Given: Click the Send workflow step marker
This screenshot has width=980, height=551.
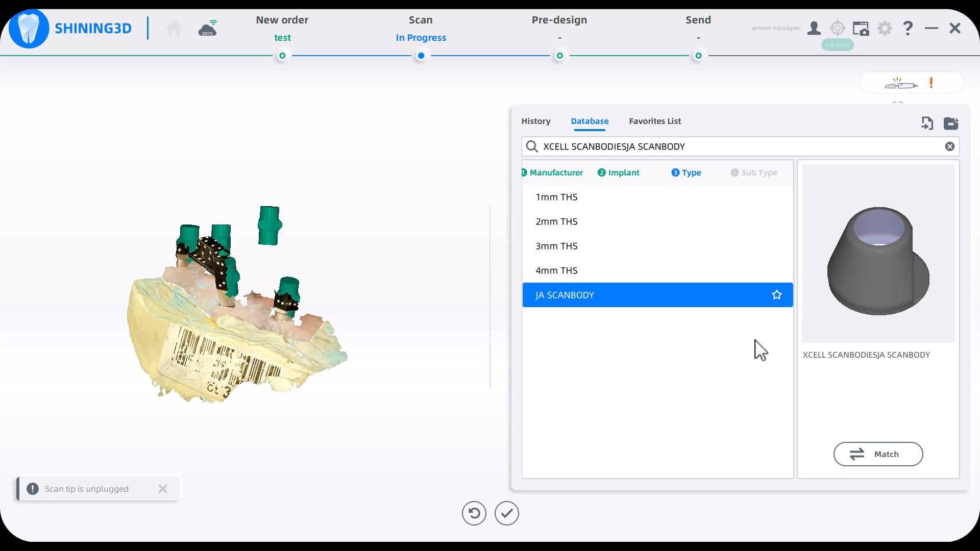Looking at the screenshot, I should (698, 56).
